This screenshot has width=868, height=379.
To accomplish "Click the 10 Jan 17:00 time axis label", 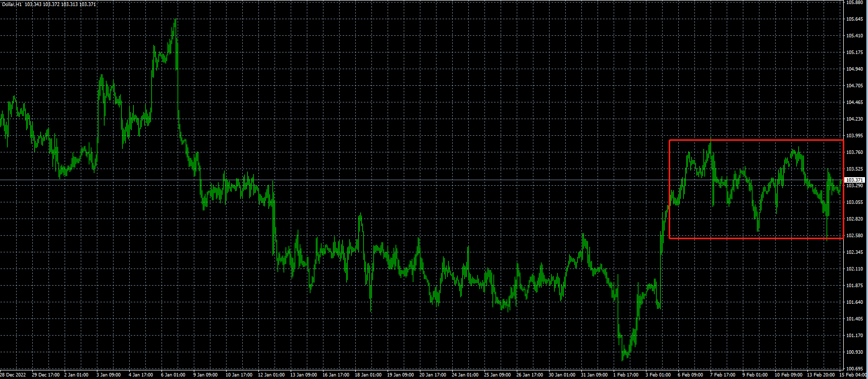I will click(x=239, y=375).
